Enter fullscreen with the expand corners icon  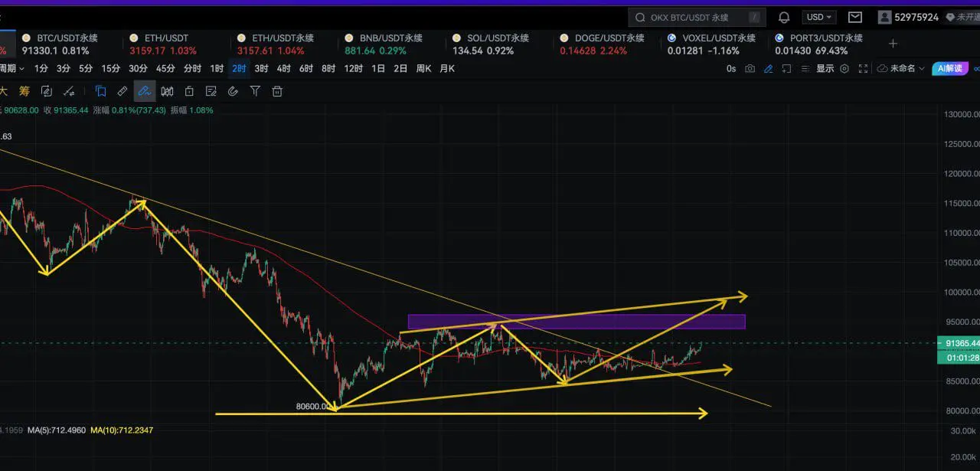tap(864, 68)
